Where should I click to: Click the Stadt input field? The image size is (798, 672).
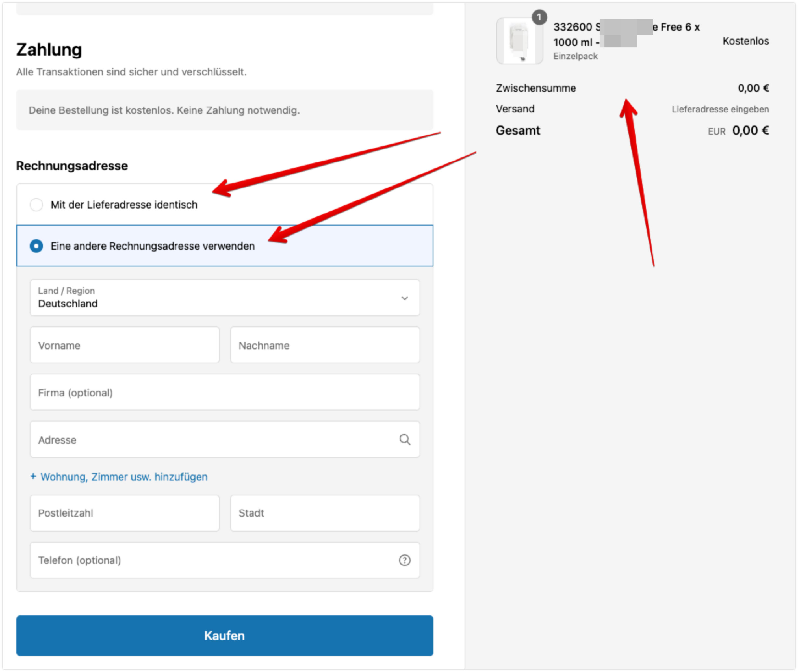[325, 513]
